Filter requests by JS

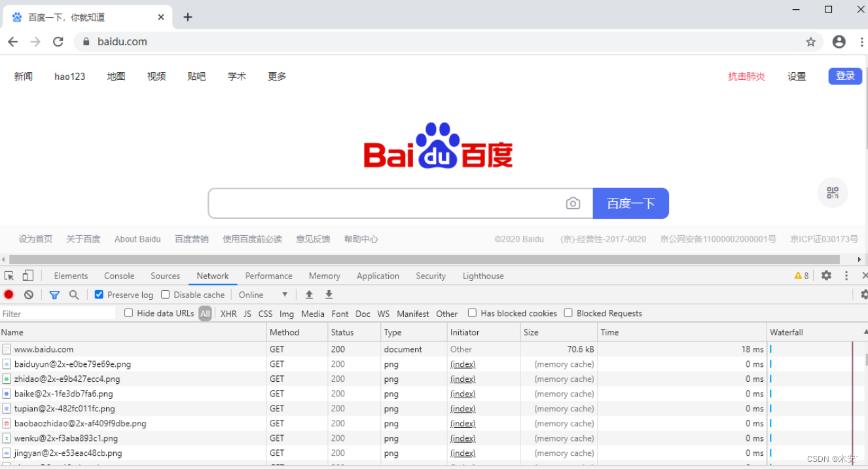point(247,314)
